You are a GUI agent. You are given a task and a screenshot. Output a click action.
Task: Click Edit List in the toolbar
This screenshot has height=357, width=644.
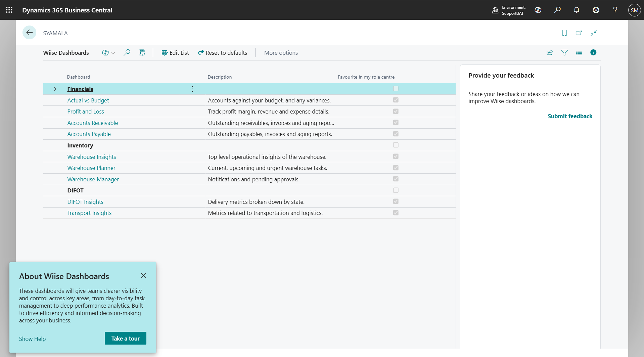175,52
